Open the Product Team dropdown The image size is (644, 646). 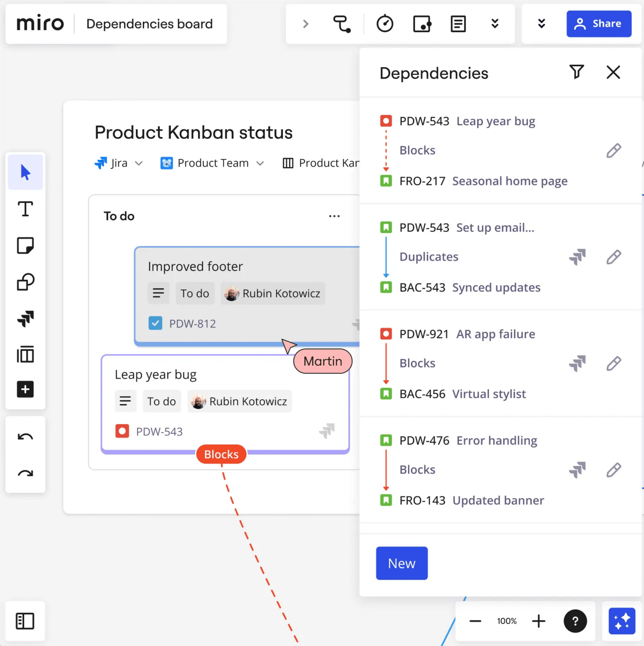tap(261, 163)
